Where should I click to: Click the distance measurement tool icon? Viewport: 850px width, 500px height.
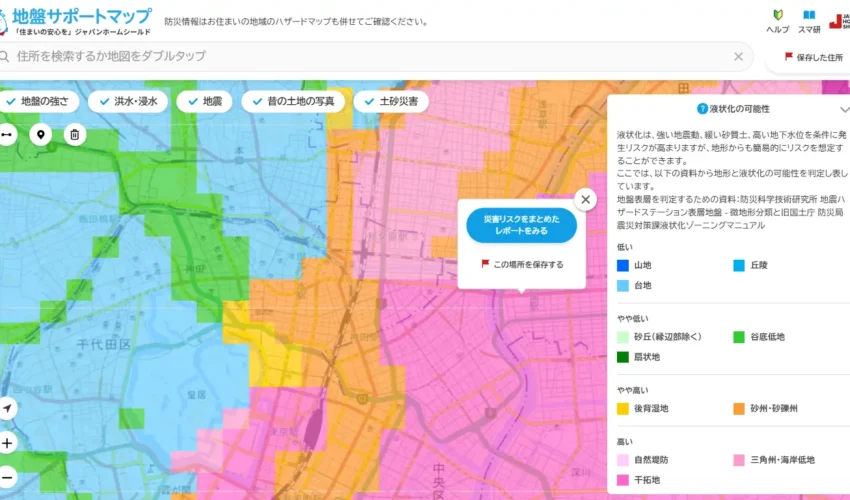6,134
